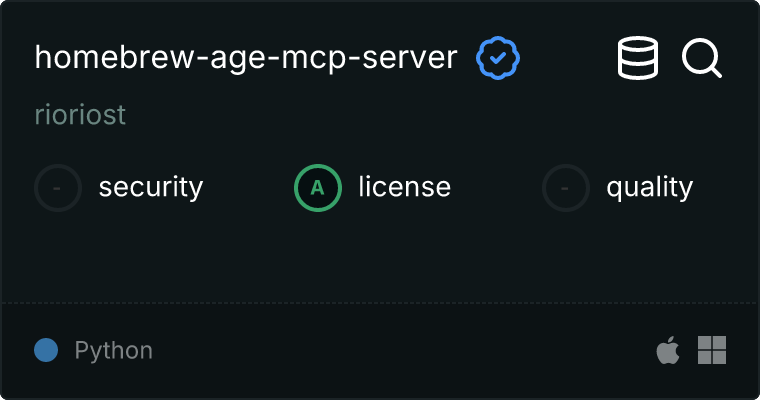Click the blue Python language color dot
The height and width of the screenshot is (400, 760).
(45, 350)
